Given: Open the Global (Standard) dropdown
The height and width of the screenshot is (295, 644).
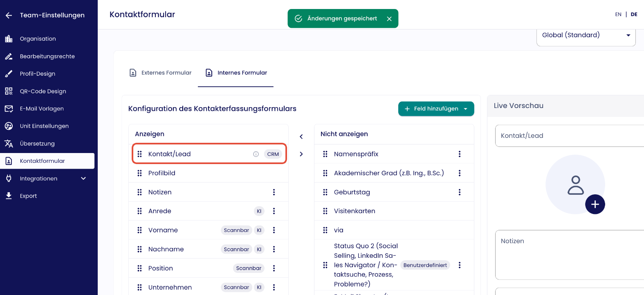Looking at the screenshot, I should tap(586, 36).
